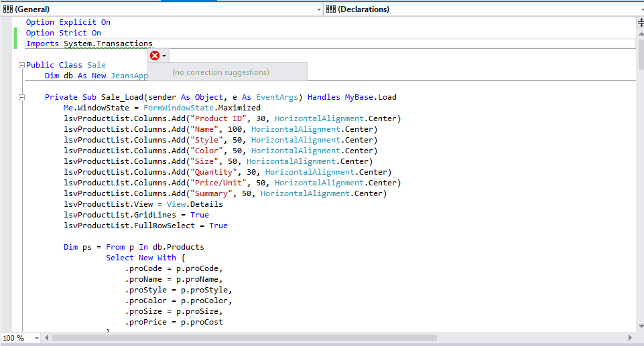Click the horizontal scrollbar left arrow
The image size is (644, 346).
[46, 338]
